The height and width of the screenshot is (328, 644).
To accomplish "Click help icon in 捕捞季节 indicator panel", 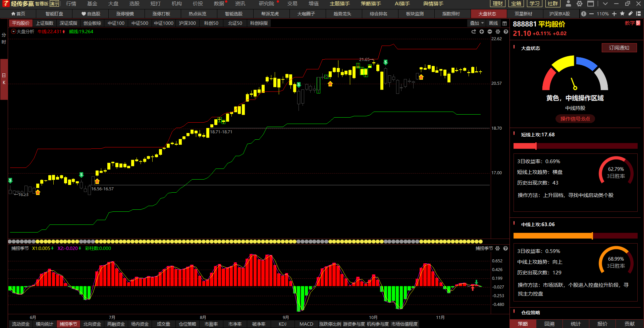I will (x=505, y=248).
